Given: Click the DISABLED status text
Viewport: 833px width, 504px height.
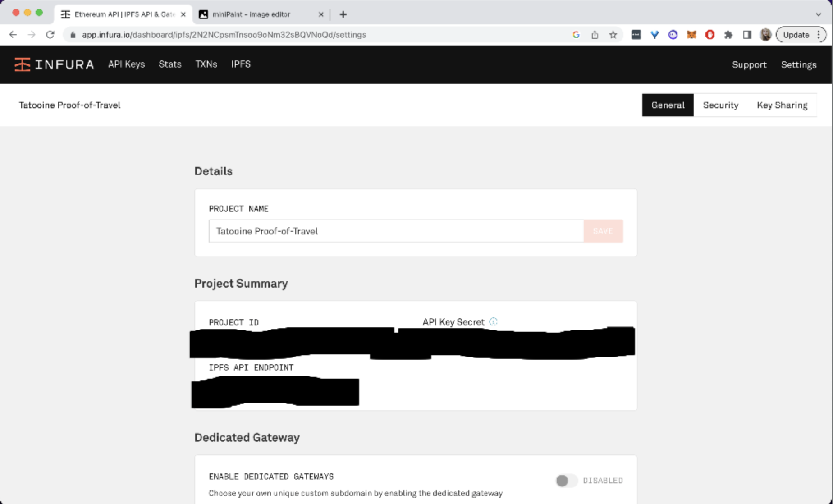Looking at the screenshot, I should click(x=603, y=481).
